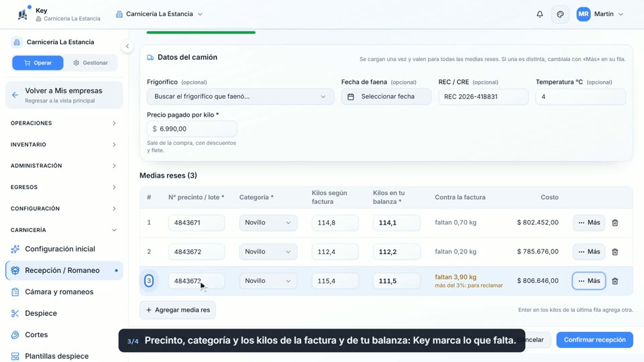
Task: Open Recepción / Romaneo page
Action: point(64,270)
